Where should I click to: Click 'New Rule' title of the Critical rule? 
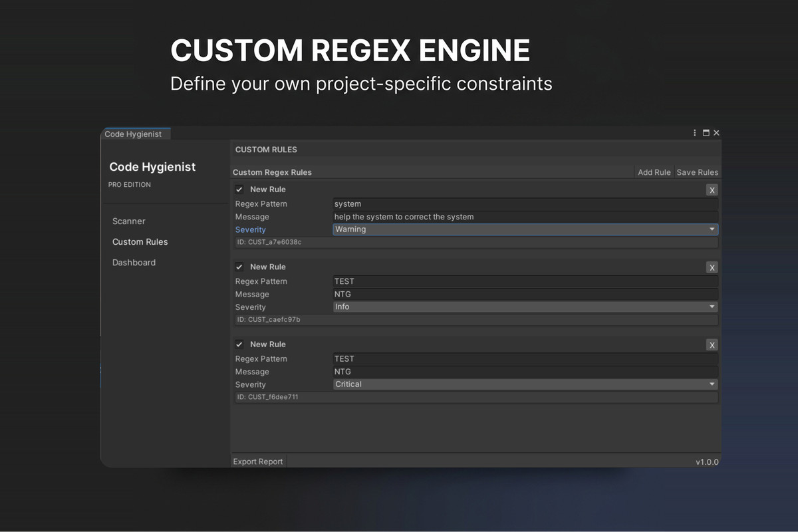tap(268, 344)
